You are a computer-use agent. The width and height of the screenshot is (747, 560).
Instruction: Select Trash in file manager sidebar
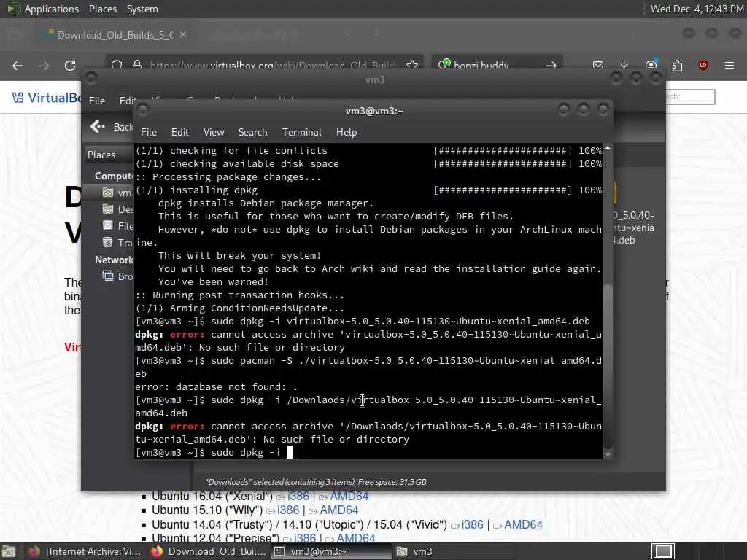pos(117,243)
